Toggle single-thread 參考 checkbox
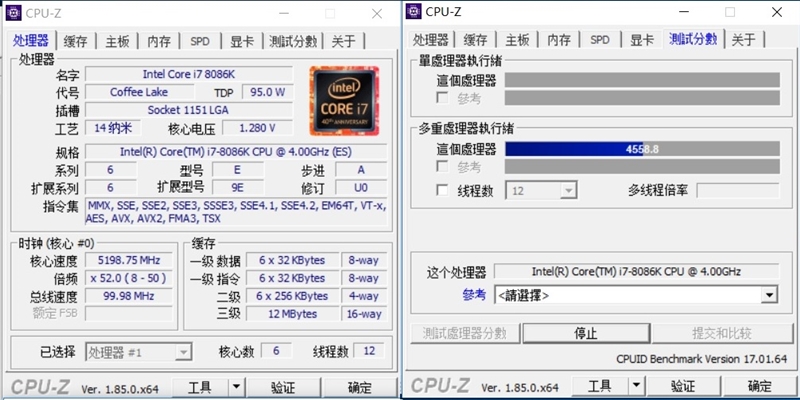Screen dimensions: 800x400 click(x=442, y=98)
